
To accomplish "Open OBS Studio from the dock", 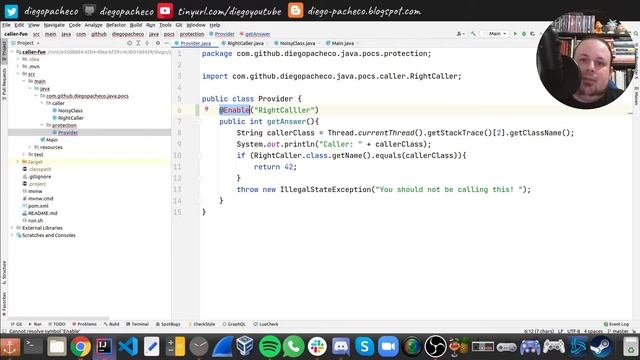I will click(436, 347).
